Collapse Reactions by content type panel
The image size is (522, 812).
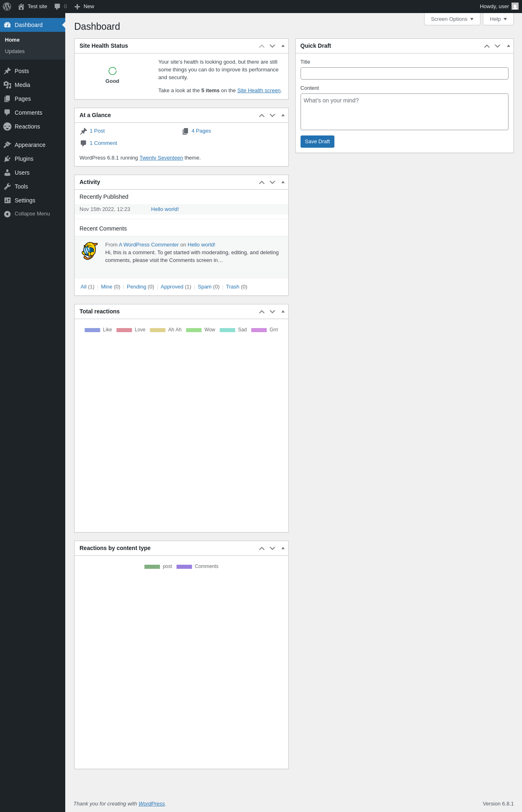[283, 548]
